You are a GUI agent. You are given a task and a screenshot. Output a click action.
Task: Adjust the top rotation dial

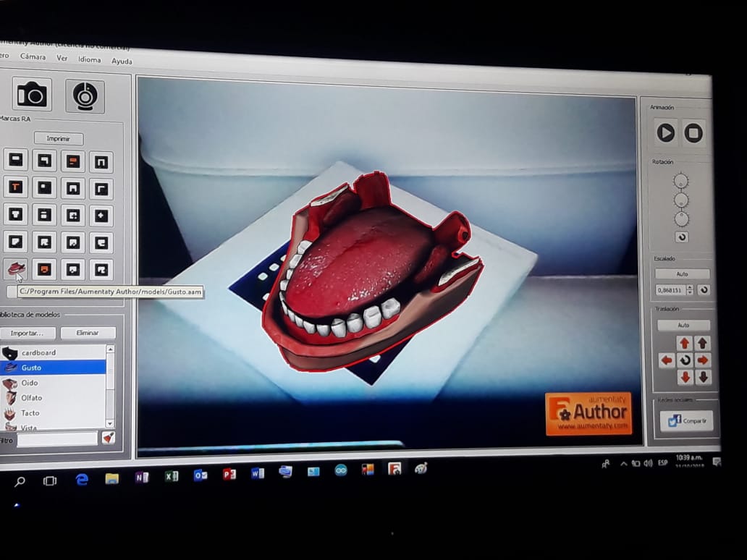tap(681, 181)
